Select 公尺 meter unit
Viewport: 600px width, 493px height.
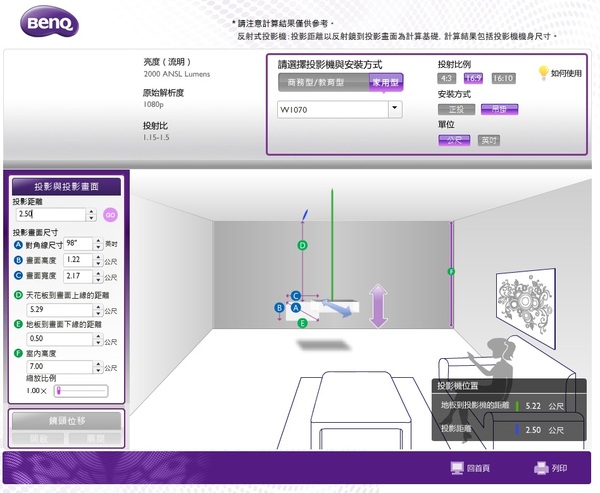click(x=454, y=140)
